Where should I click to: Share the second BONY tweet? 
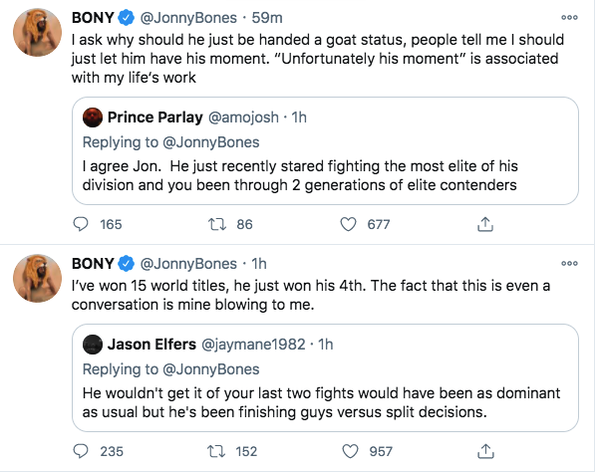tap(485, 451)
